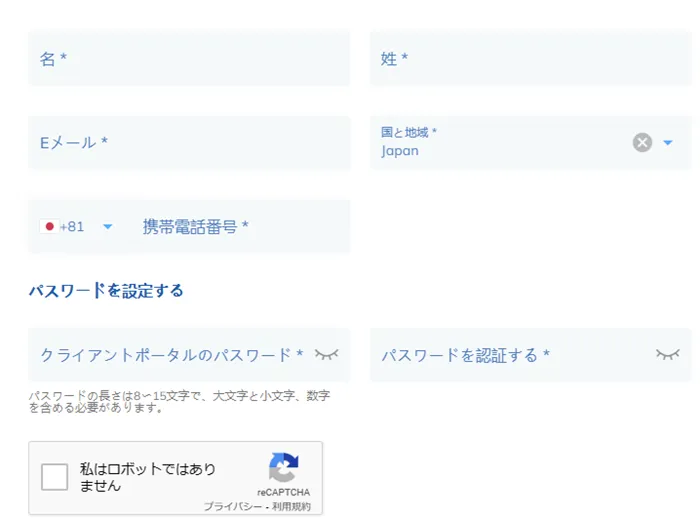Click the 携帯電話番号 input field

tap(241, 226)
